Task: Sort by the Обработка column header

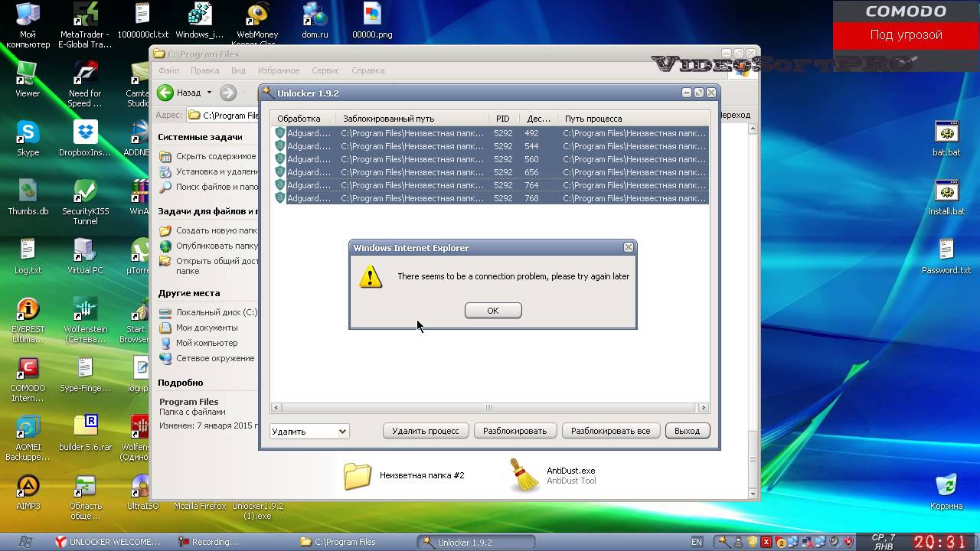Action: (x=304, y=119)
